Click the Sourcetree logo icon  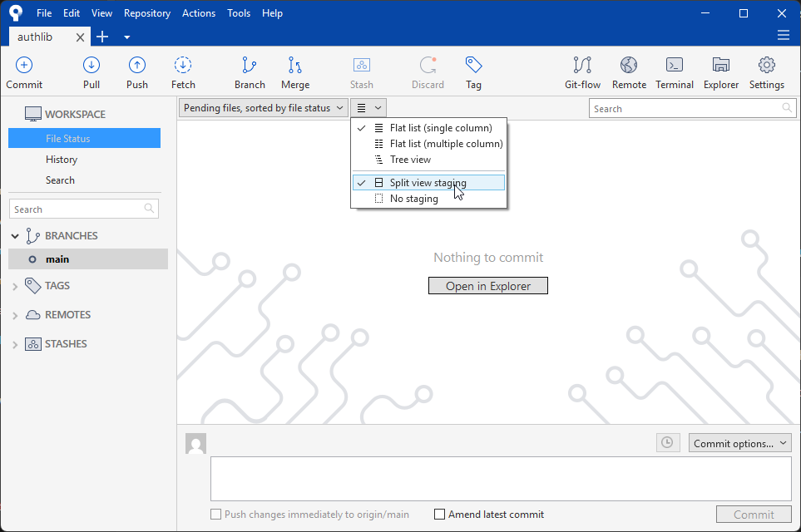pos(16,13)
